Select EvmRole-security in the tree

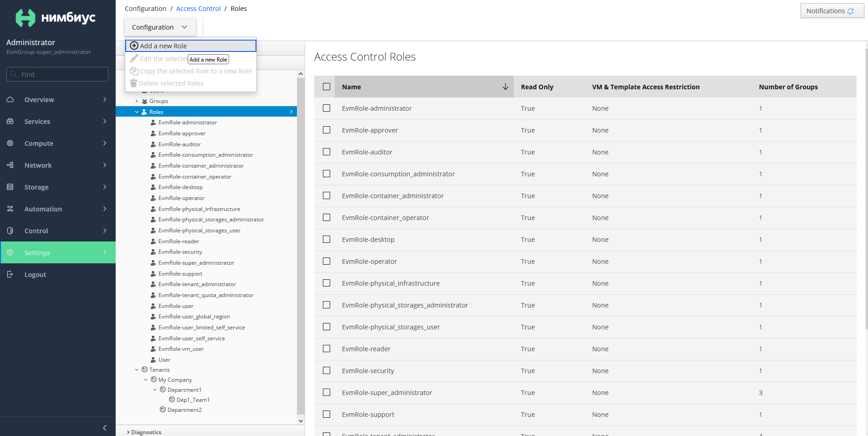click(180, 252)
